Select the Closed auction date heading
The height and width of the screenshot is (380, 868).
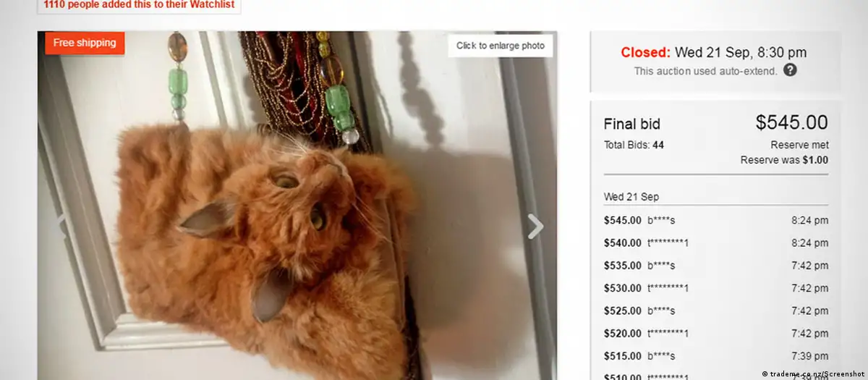pyautogui.click(x=713, y=52)
